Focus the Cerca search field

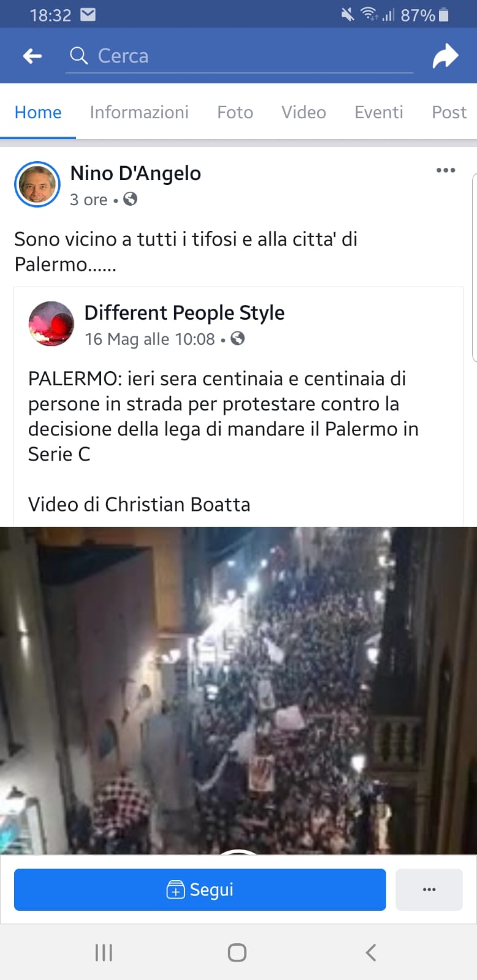pyautogui.click(x=240, y=56)
